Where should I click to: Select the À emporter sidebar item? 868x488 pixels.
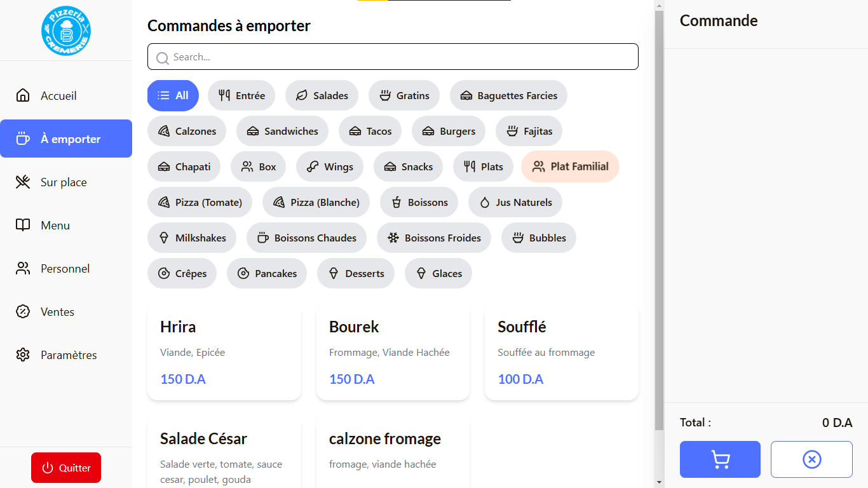tap(66, 139)
